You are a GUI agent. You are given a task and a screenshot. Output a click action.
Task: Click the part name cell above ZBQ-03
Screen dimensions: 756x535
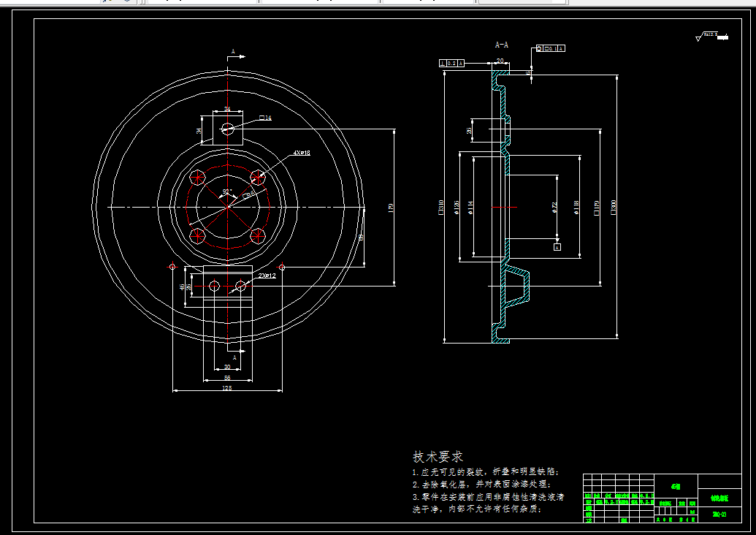point(719,498)
